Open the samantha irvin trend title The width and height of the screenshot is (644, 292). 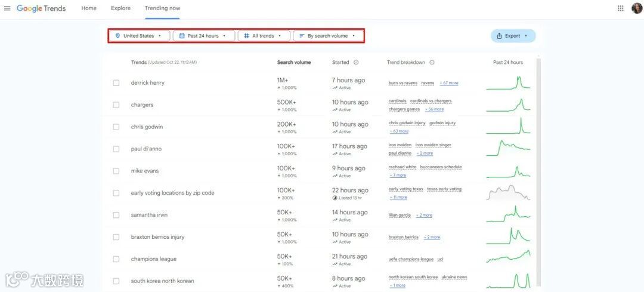point(149,215)
